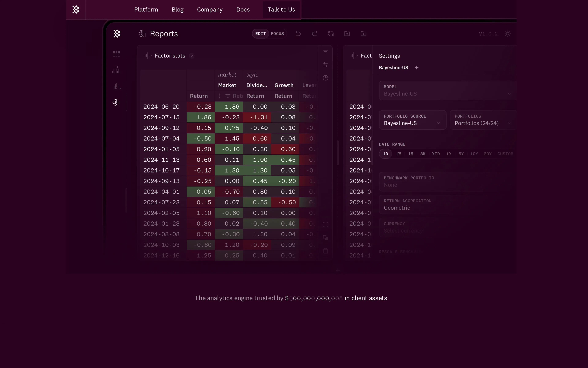Click the app logo beside the Reports title

117,34
